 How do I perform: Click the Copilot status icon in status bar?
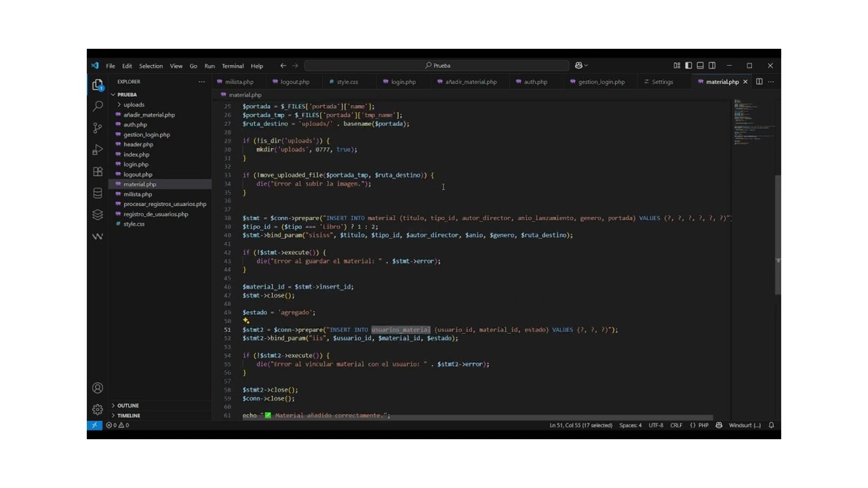coord(719,425)
